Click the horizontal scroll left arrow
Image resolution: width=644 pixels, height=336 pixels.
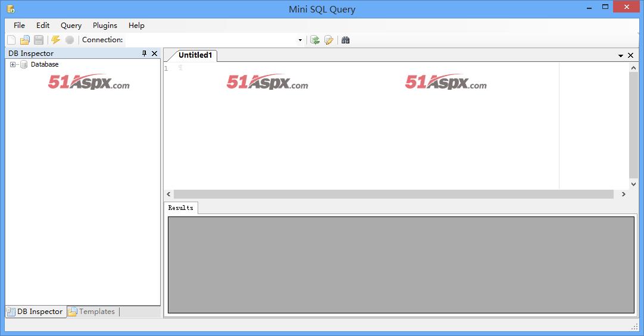168,194
